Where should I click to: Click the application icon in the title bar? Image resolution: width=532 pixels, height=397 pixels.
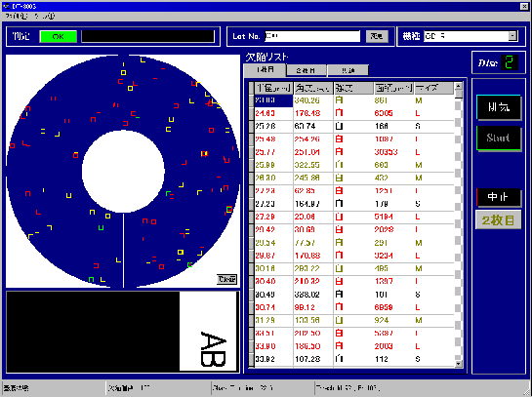click(6, 6)
